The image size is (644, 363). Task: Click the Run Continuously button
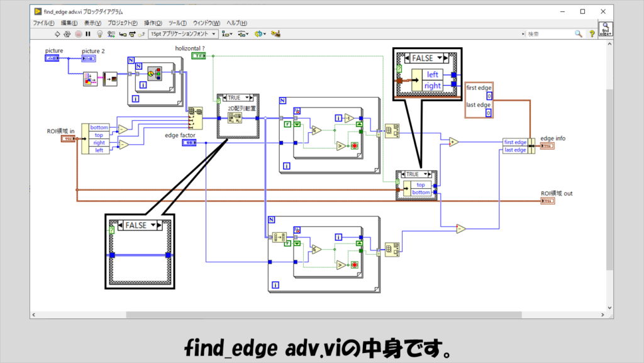67,34
